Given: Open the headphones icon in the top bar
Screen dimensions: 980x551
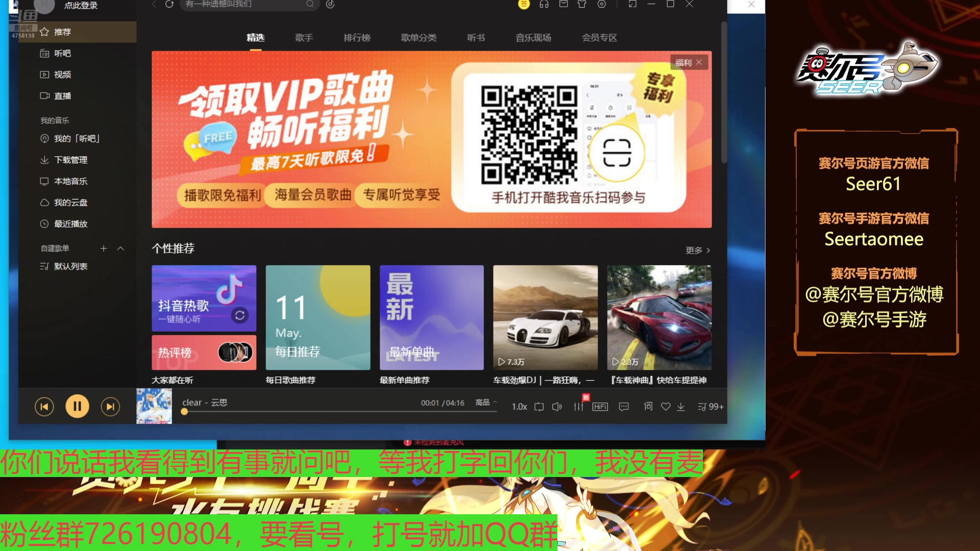Looking at the screenshot, I should pos(544,4).
